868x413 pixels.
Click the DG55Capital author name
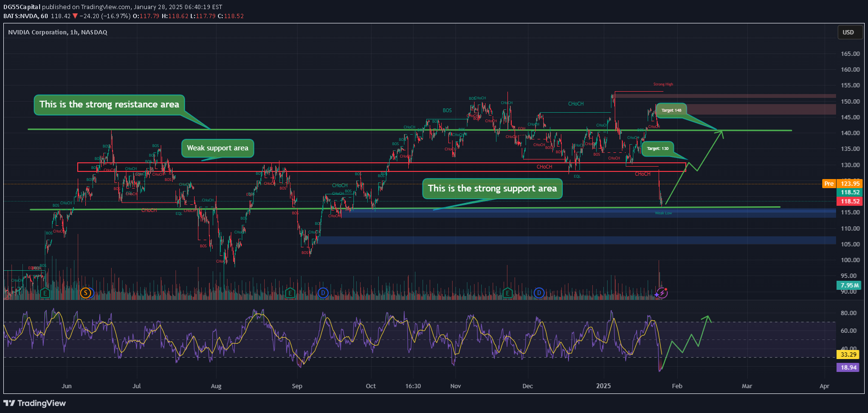coord(21,7)
